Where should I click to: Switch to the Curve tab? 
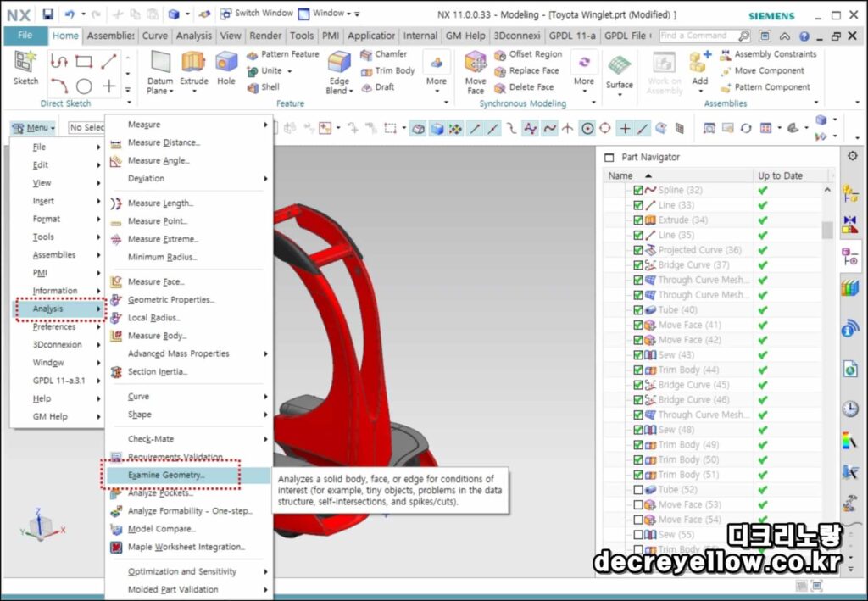click(x=155, y=36)
